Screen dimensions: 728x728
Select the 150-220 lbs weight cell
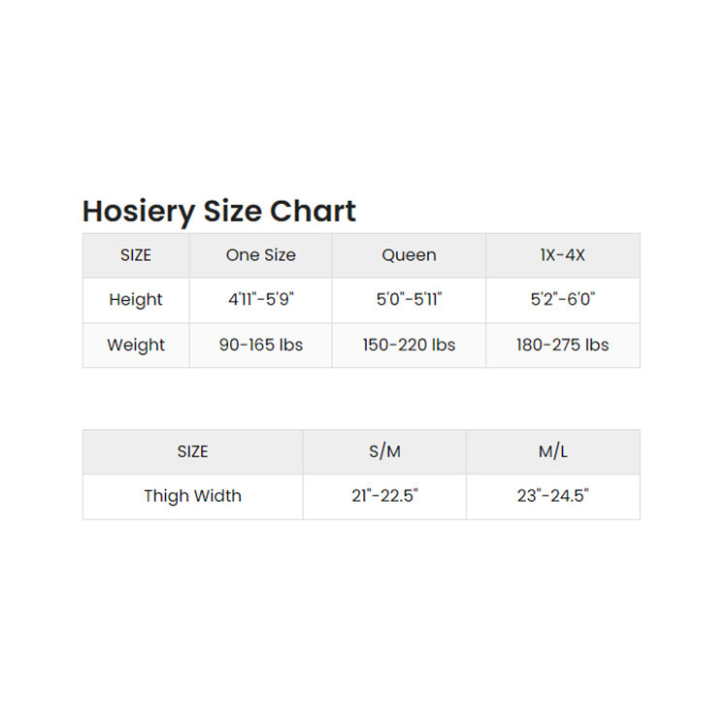409,345
